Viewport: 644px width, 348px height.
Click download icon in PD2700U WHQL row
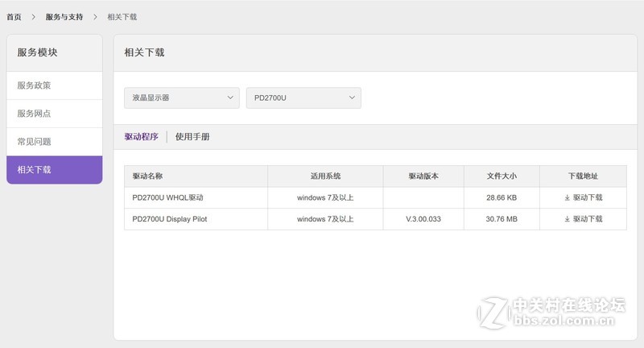point(567,197)
